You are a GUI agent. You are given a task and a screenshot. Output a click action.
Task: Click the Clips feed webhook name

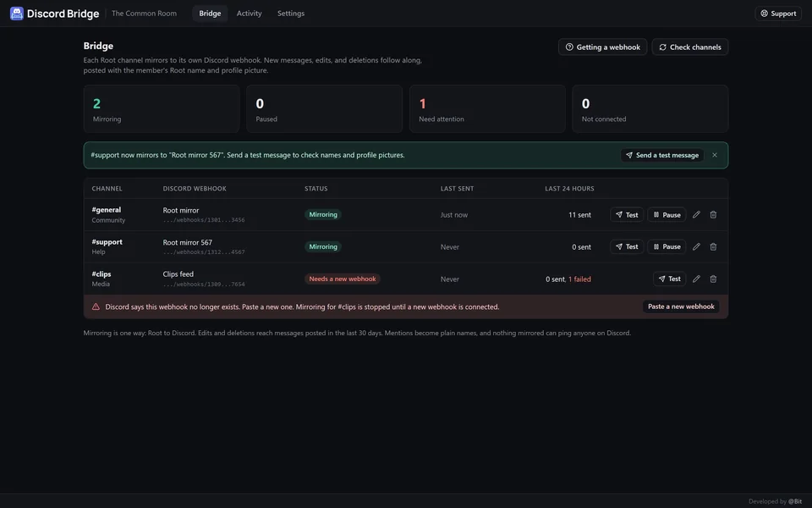[x=178, y=274]
